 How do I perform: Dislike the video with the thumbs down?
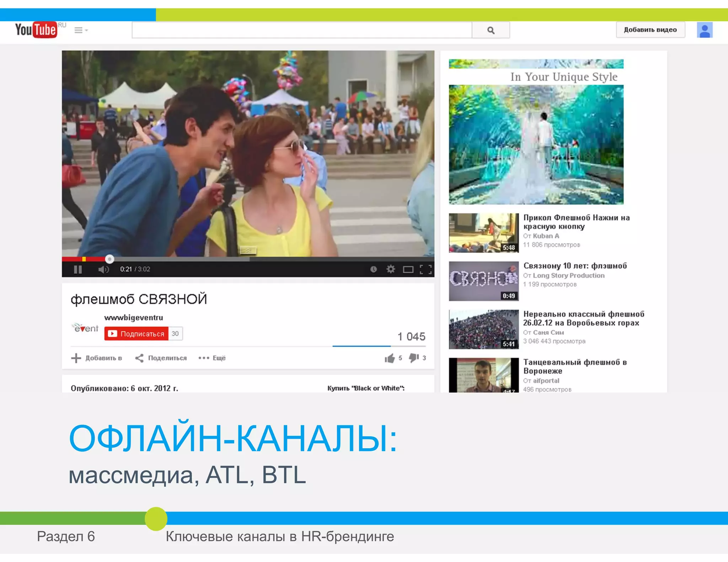click(x=414, y=358)
